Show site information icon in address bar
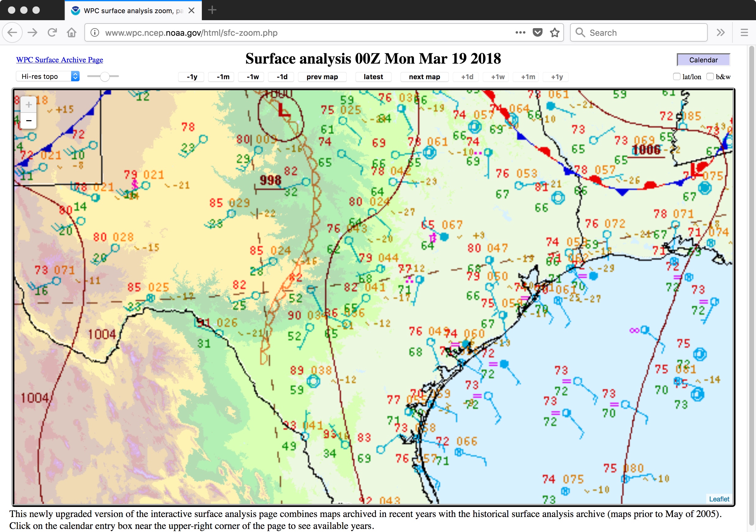756x532 pixels. tap(95, 33)
